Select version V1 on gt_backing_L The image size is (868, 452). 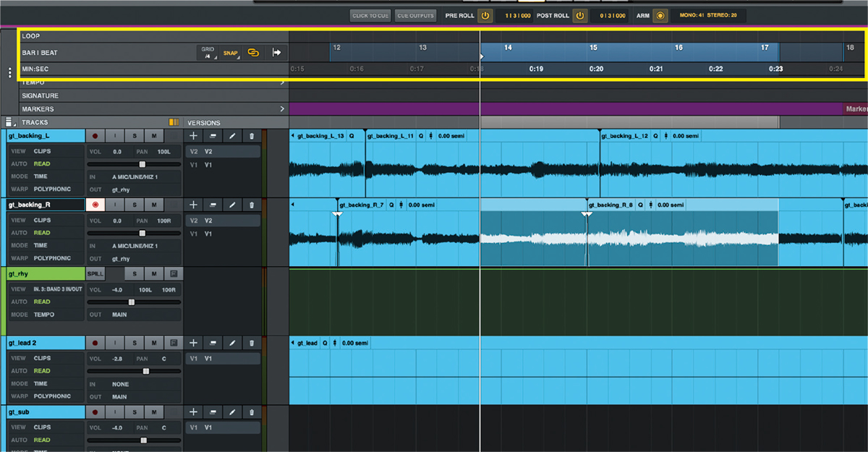pos(223,165)
